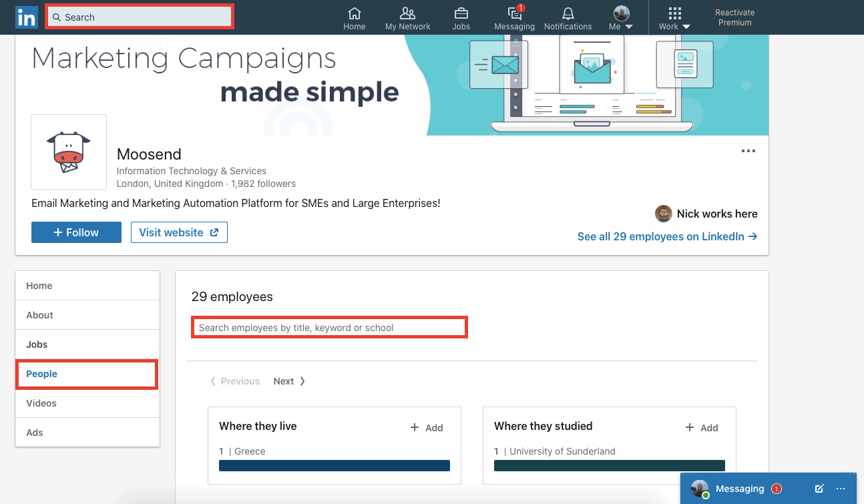Viewport: 864px width, 504px height.
Task: Open See all 29 employees link
Action: (667, 236)
